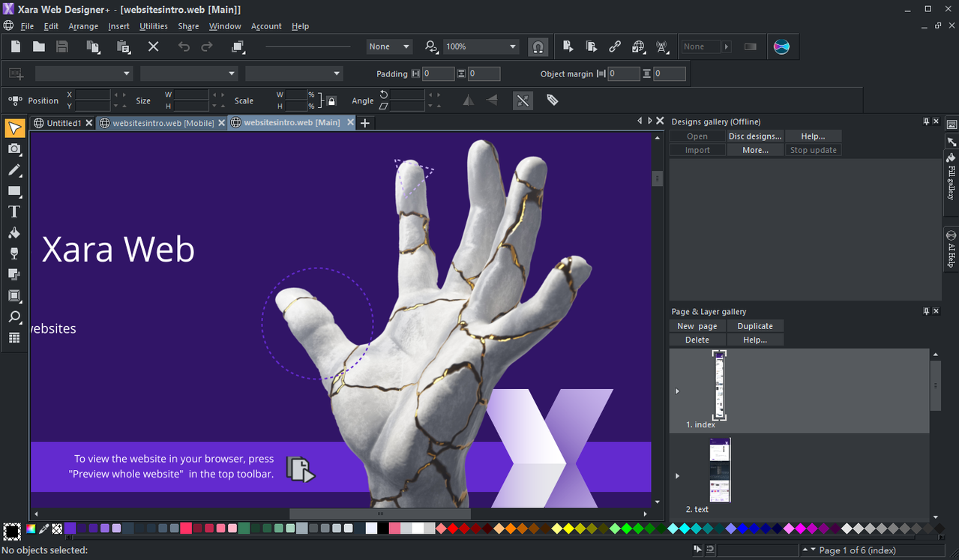Open the zoom percentage dropdown
The width and height of the screenshot is (959, 560).
pos(513,46)
